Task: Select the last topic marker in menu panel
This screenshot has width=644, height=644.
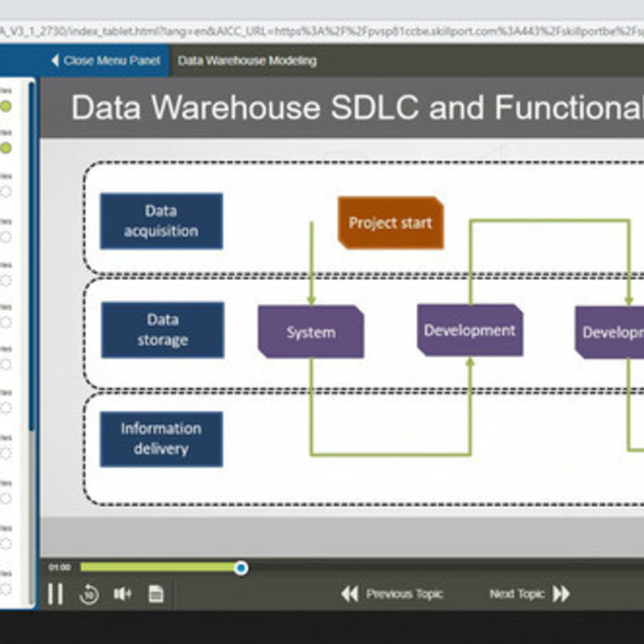Action: click(x=6, y=589)
